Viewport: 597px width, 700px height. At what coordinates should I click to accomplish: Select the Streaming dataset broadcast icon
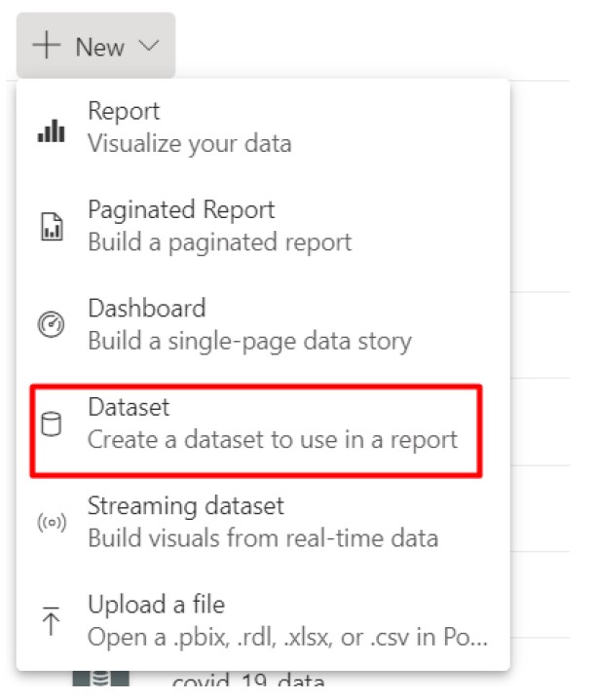52,522
